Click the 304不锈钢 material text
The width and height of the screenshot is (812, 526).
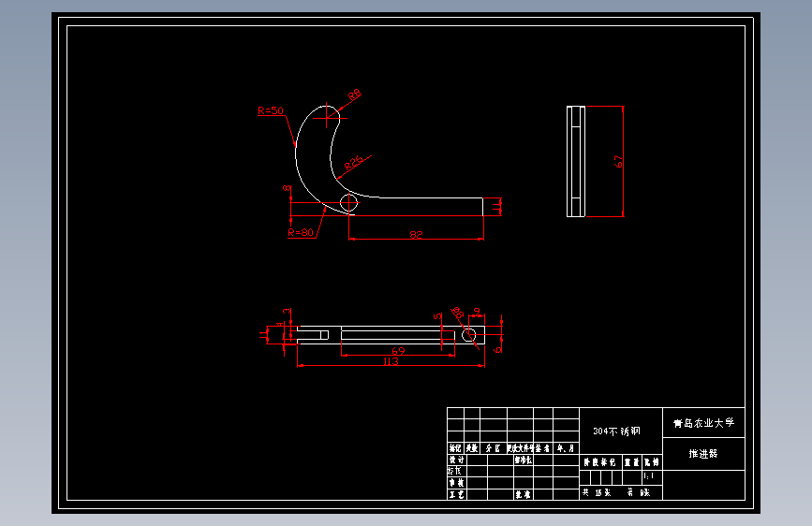[x=616, y=431]
